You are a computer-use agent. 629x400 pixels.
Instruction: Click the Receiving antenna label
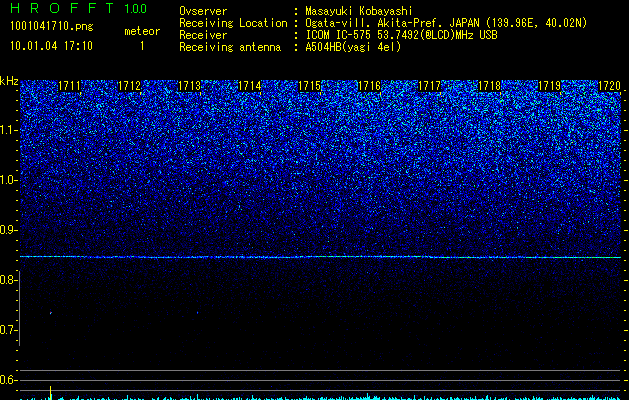point(230,47)
